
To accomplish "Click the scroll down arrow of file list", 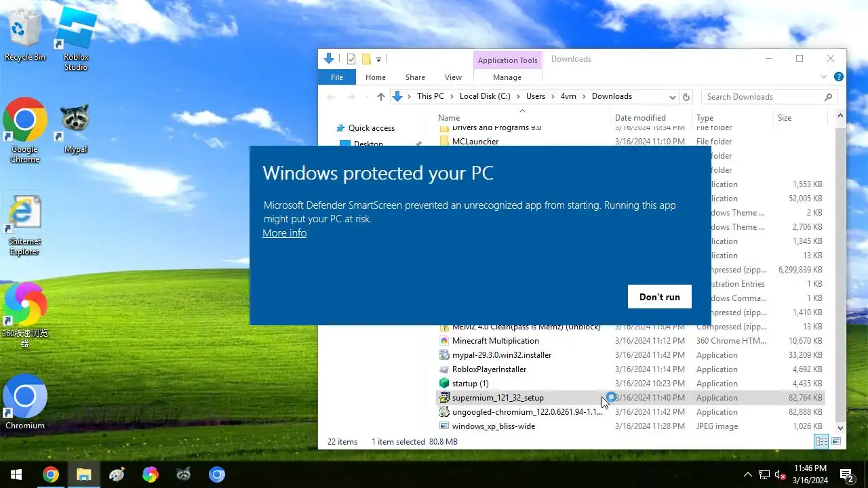I will 841,428.
